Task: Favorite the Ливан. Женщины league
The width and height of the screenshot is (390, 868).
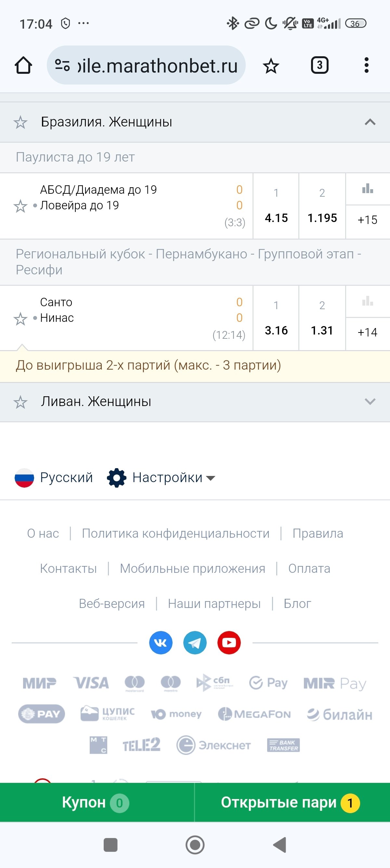Action: pos(20,402)
